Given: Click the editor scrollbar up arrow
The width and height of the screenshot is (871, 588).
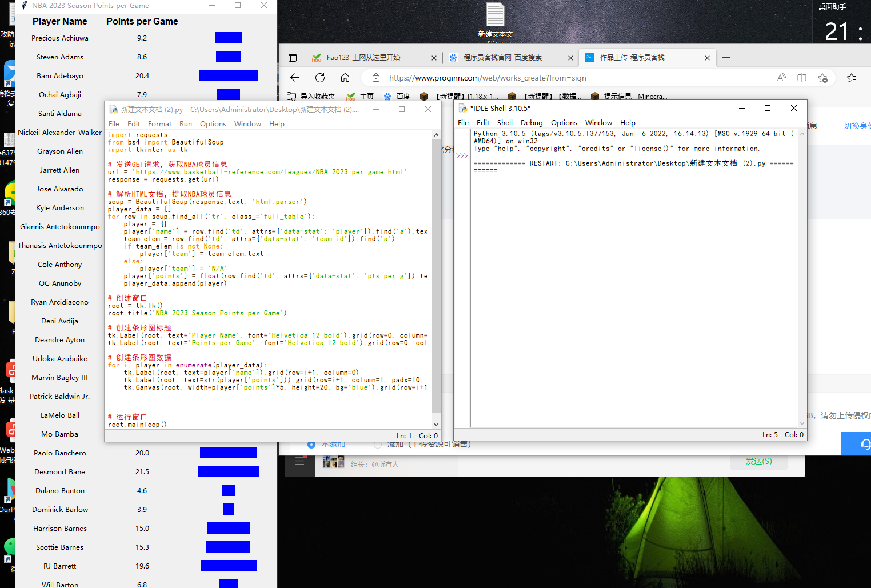Looking at the screenshot, I should pyautogui.click(x=437, y=135).
